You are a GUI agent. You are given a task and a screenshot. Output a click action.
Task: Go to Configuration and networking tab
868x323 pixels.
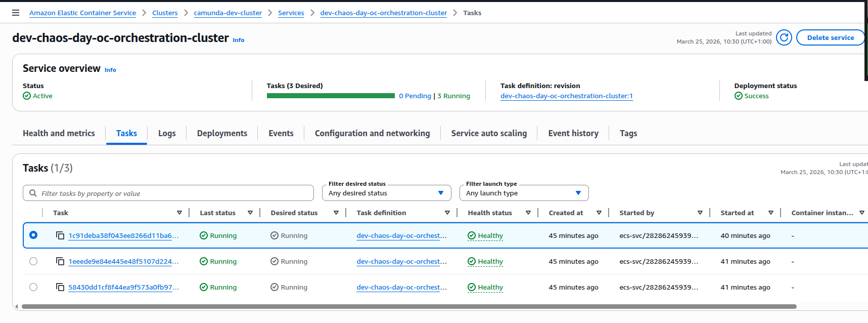click(373, 133)
